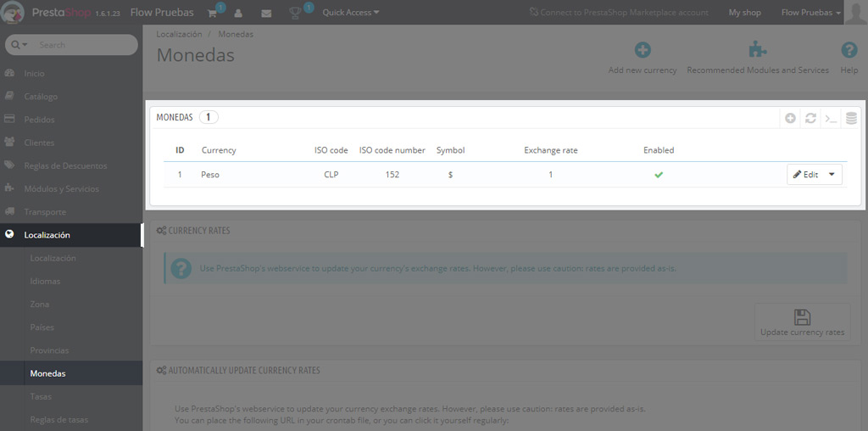
Task: Open the shopping cart orders icon
Action: (x=212, y=13)
